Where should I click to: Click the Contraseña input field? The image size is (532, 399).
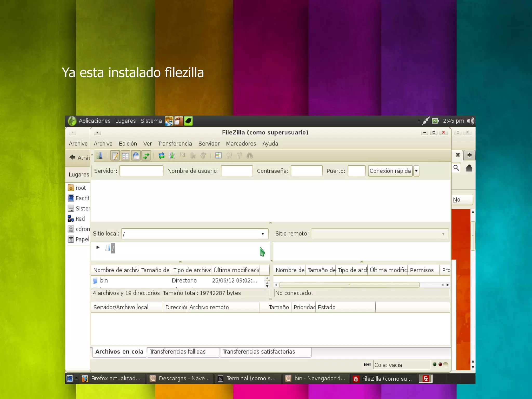[307, 171]
